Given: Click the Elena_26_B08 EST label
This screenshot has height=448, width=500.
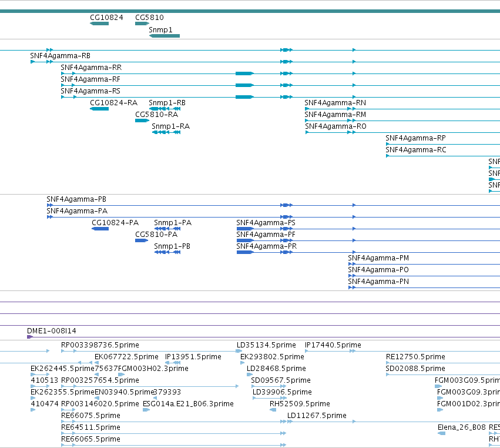Looking at the screenshot, I should click(462, 427).
